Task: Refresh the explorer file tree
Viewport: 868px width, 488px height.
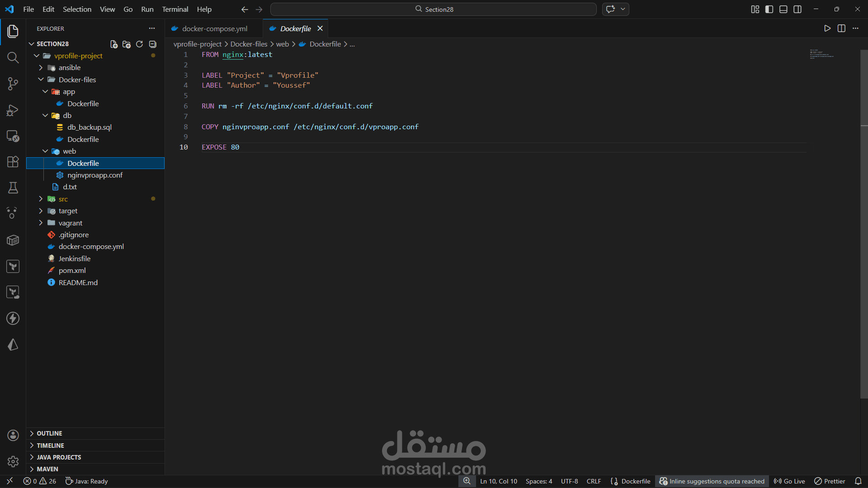Action: coord(139,44)
